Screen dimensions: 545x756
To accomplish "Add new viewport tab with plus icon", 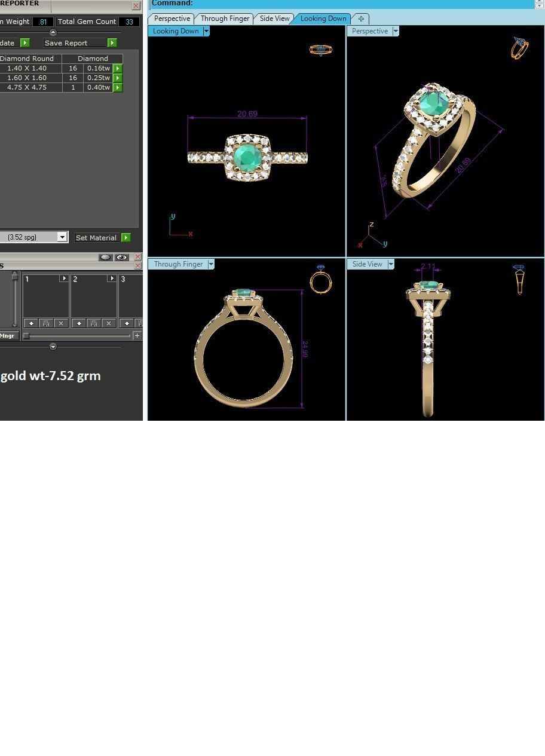I will 361,19.
